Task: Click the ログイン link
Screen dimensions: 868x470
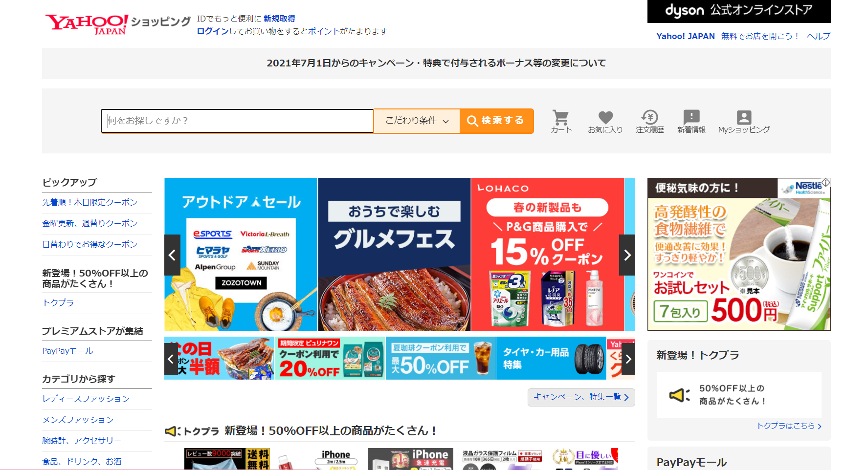Action: click(213, 31)
